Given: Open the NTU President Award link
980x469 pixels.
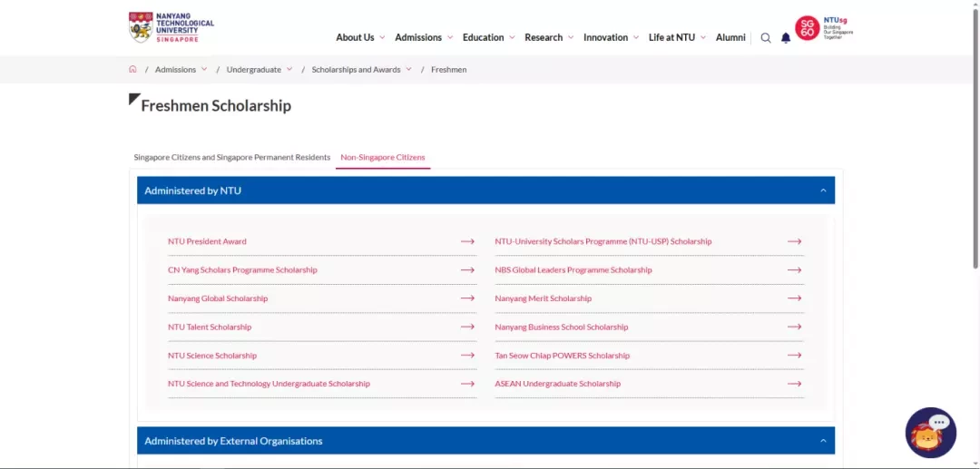Looking at the screenshot, I should 207,241.
